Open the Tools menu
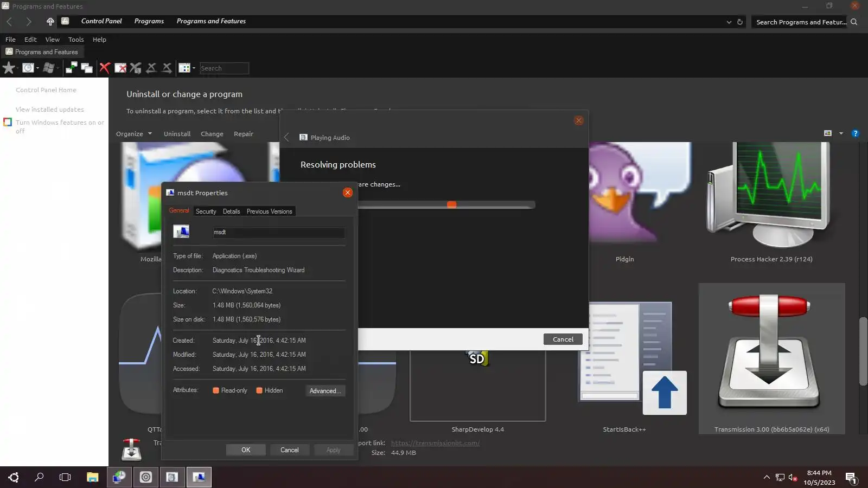 click(x=76, y=40)
